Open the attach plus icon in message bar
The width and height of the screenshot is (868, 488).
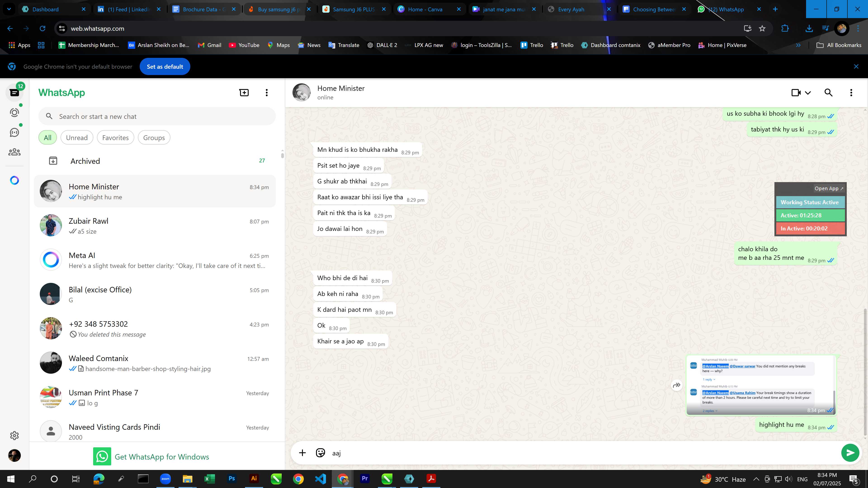click(x=302, y=453)
